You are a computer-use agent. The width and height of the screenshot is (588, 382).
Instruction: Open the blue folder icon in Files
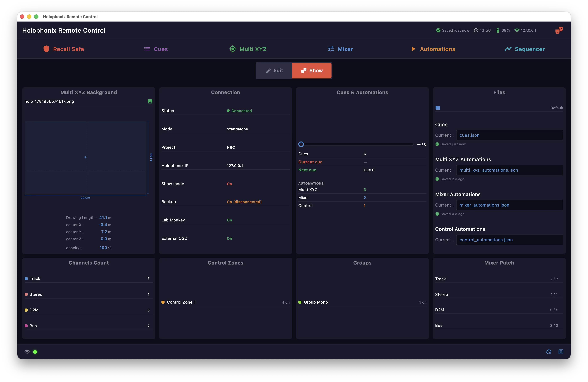[438, 108]
